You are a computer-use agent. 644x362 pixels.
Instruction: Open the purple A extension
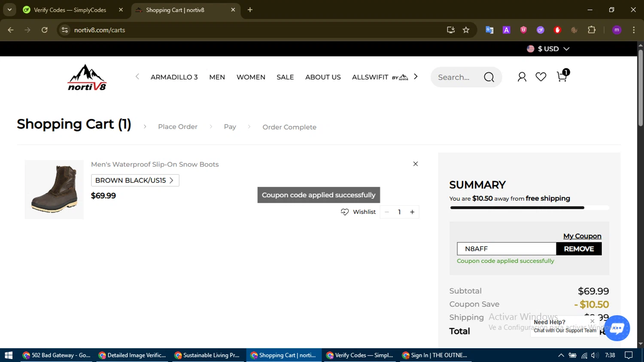click(x=507, y=30)
